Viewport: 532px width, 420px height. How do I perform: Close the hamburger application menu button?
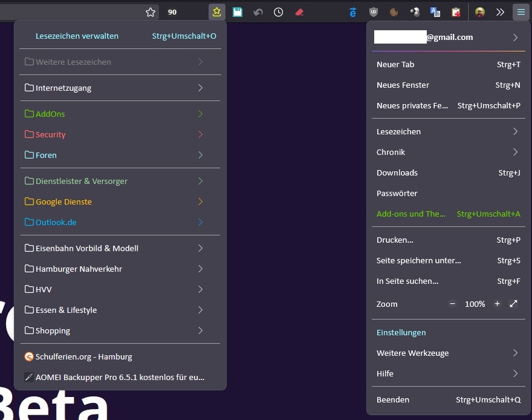[521, 12]
